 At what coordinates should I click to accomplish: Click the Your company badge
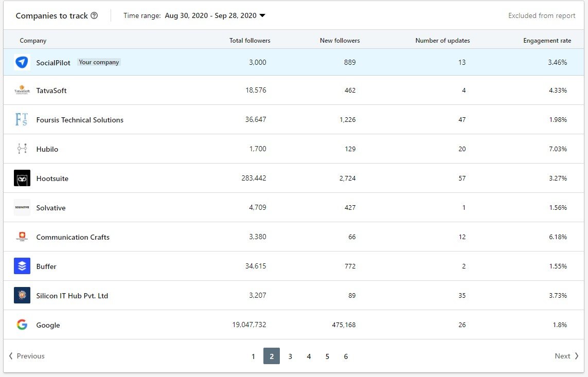(99, 62)
